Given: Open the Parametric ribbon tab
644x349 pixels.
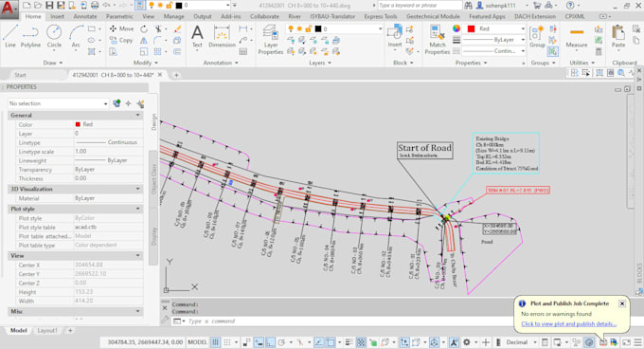Looking at the screenshot, I should pyautogui.click(x=119, y=16).
